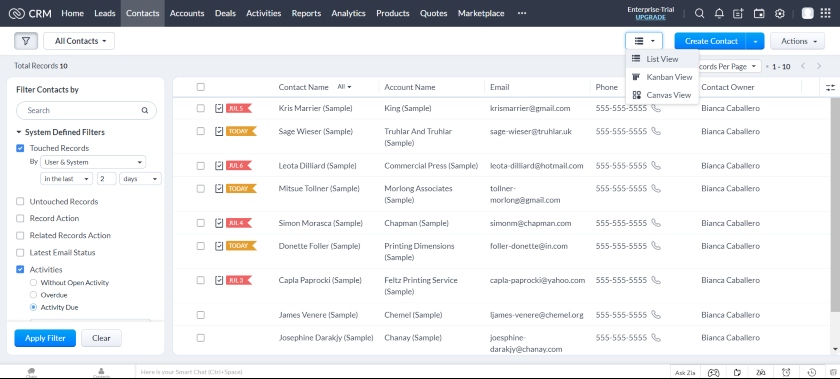
Task: Click the Apply Filter button
Action: [45, 338]
